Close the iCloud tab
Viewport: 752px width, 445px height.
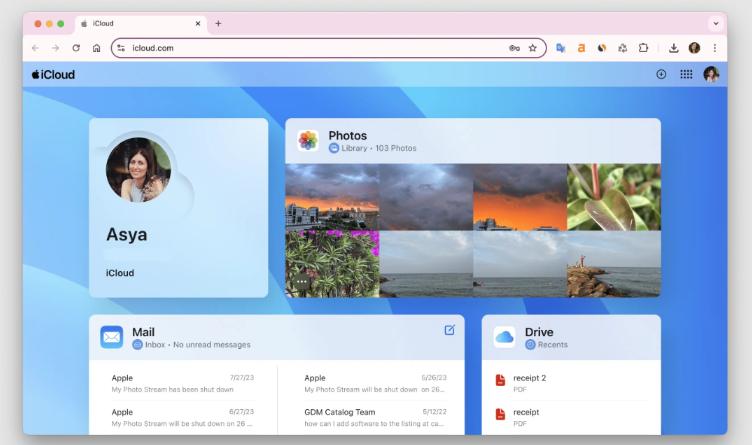click(x=198, y=23)
